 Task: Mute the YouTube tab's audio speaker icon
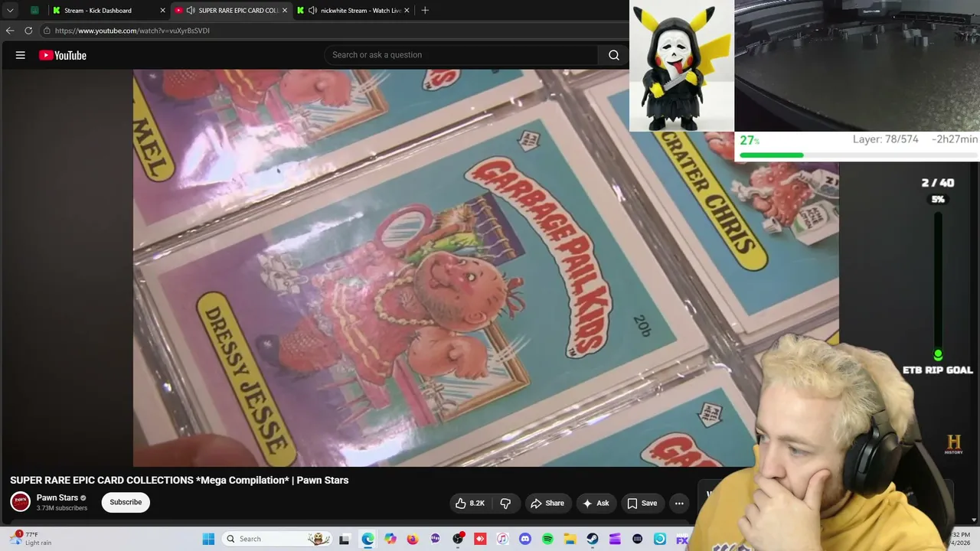pyautogui.click(x=190, y=10)
